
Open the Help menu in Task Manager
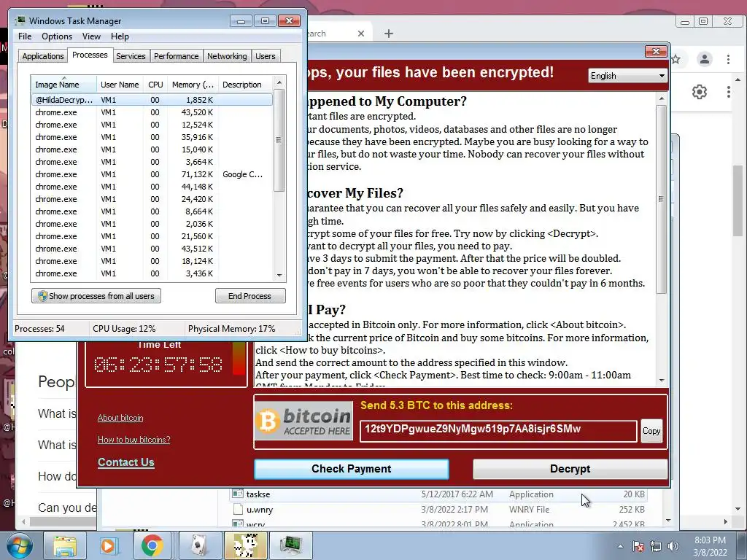[120, 36]
